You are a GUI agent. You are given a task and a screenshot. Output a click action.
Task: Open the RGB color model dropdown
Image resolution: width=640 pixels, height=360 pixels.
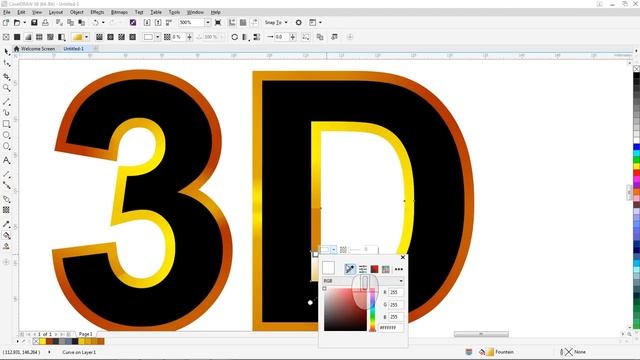[363, 281]
